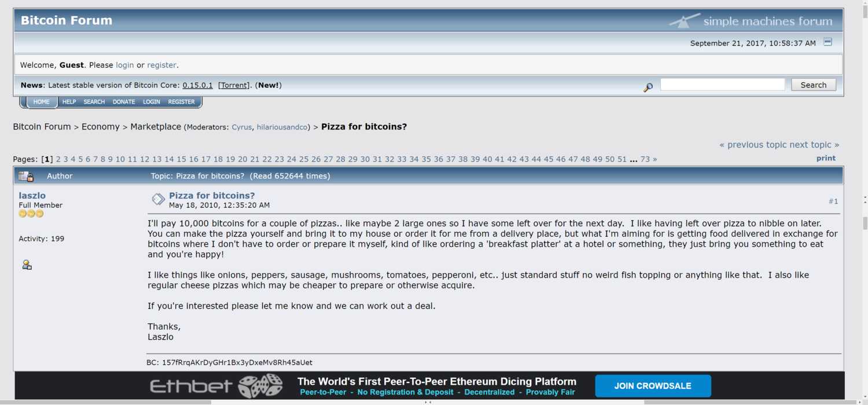
Task: Collapse the forum header with minus icon
Action: 828,42
